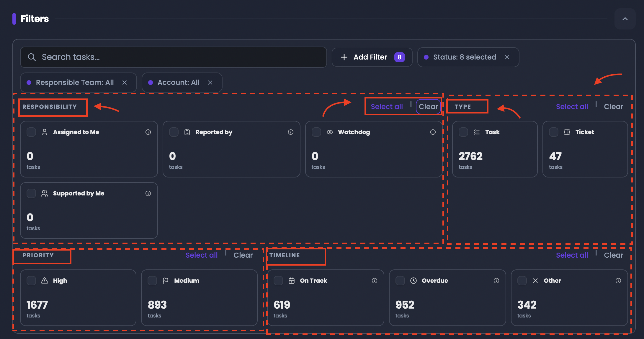Click the info icon on Supported by Me card
Viewport: 644px width, 339px height.
click(x=148, y=193)
